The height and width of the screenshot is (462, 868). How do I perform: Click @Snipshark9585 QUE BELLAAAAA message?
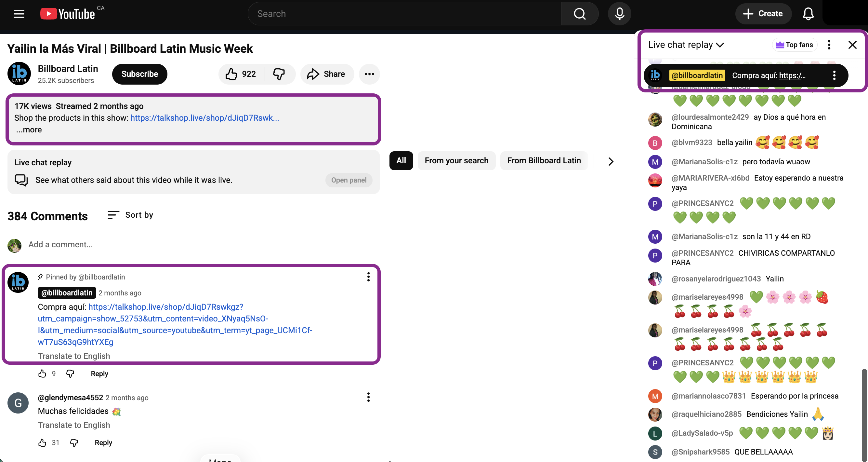tap(763, 452)
